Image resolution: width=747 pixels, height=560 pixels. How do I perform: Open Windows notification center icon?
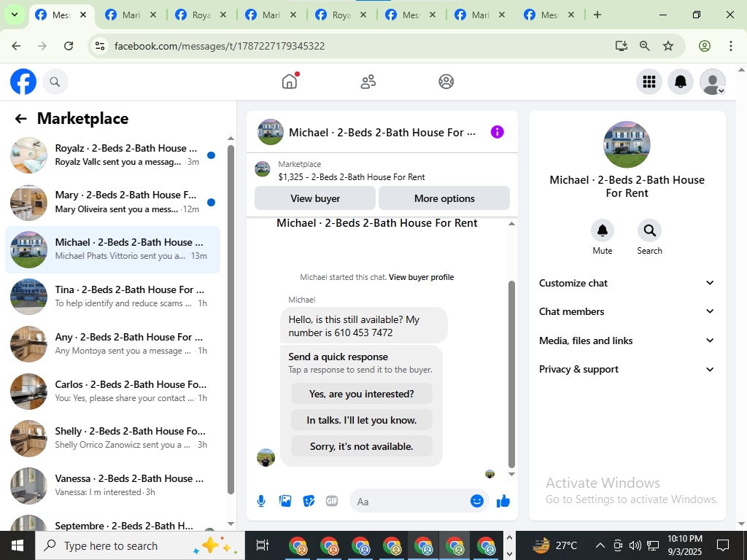pyautogui.click(x=723, y=545)
